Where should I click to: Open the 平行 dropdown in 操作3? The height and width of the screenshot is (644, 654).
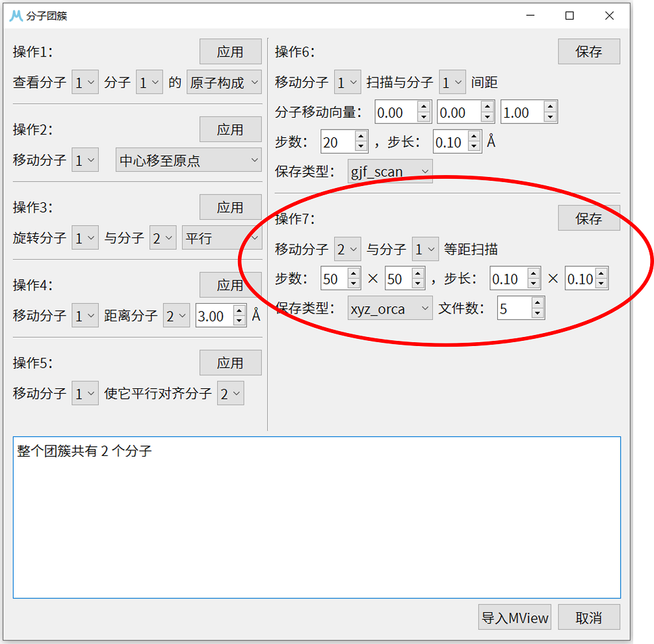[x=222, y=237]
